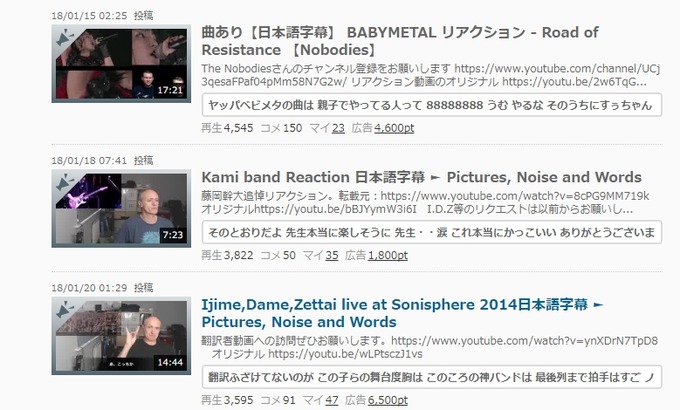This screenshot has height=410, width=680.
Task: Click the 17:21 duration badge
Action: coord(170,90)
